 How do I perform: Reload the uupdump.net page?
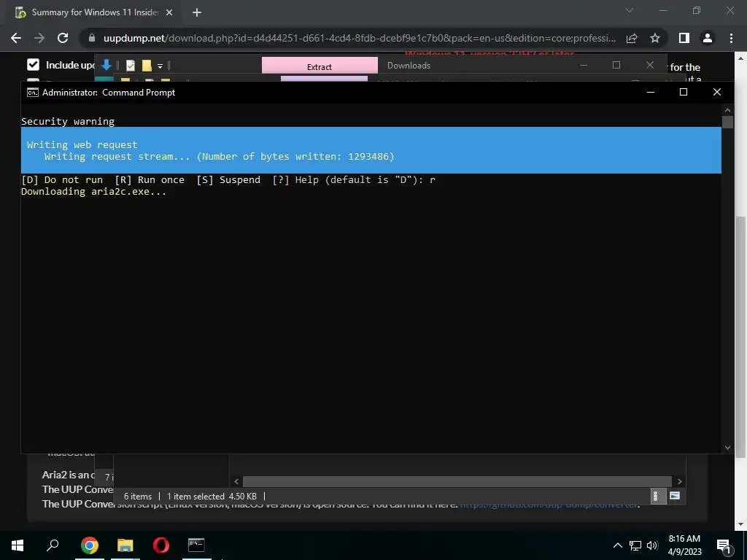pos(63,38)
